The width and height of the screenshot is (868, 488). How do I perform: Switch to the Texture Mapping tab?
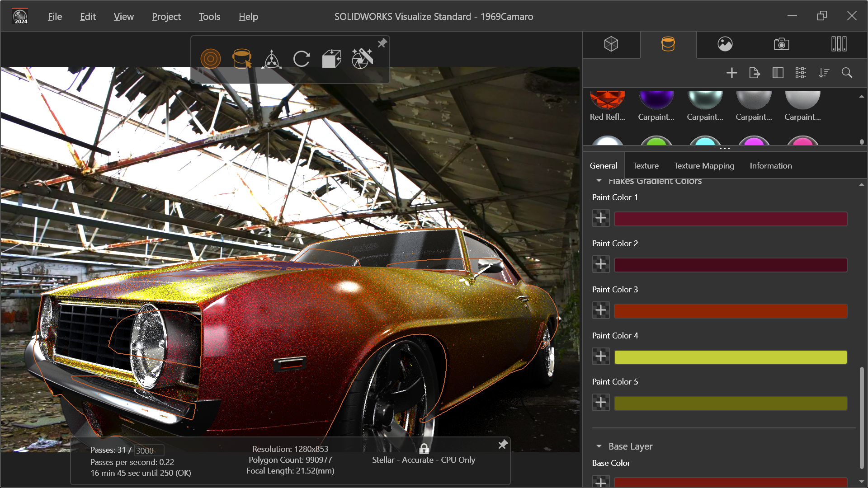(704, 166)
